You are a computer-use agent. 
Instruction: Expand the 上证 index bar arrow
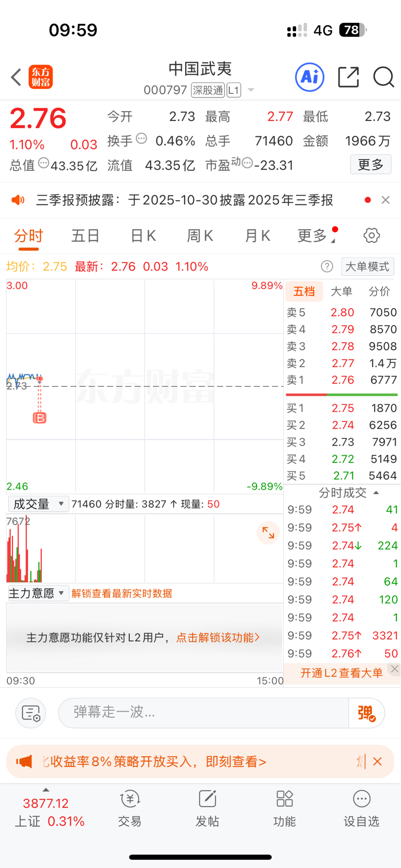coord(46,790)
